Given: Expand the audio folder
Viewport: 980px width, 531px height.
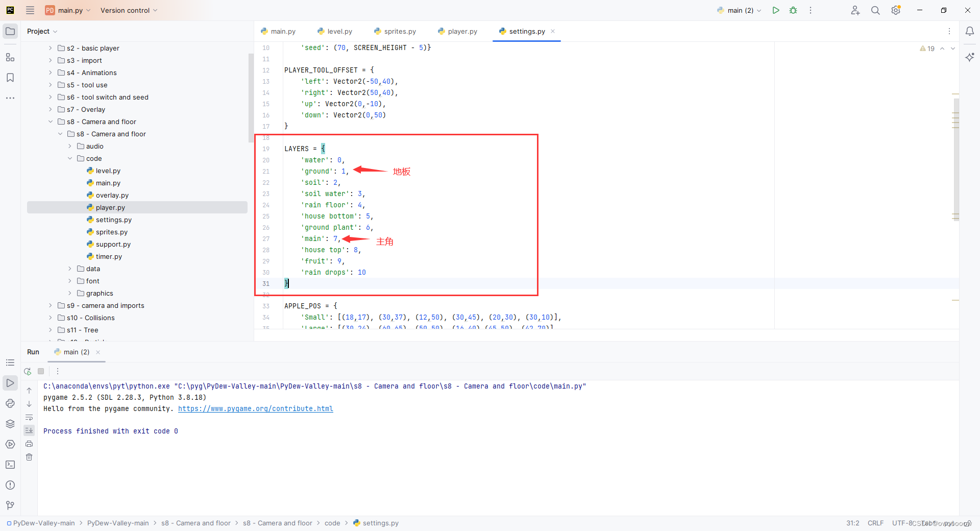Looking at the screenshot, I should (x=70, y=146).
